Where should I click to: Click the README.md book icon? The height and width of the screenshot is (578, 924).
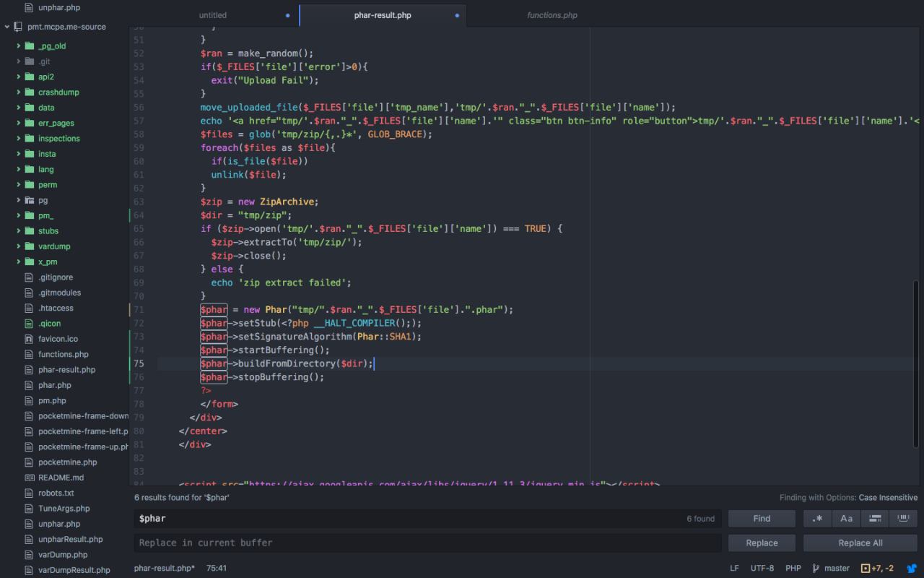pyautogui.click(x=30, y=478)
